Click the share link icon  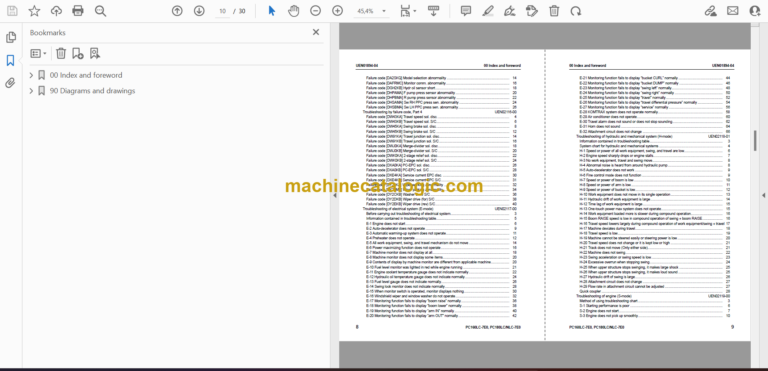[x=710, y=11]
